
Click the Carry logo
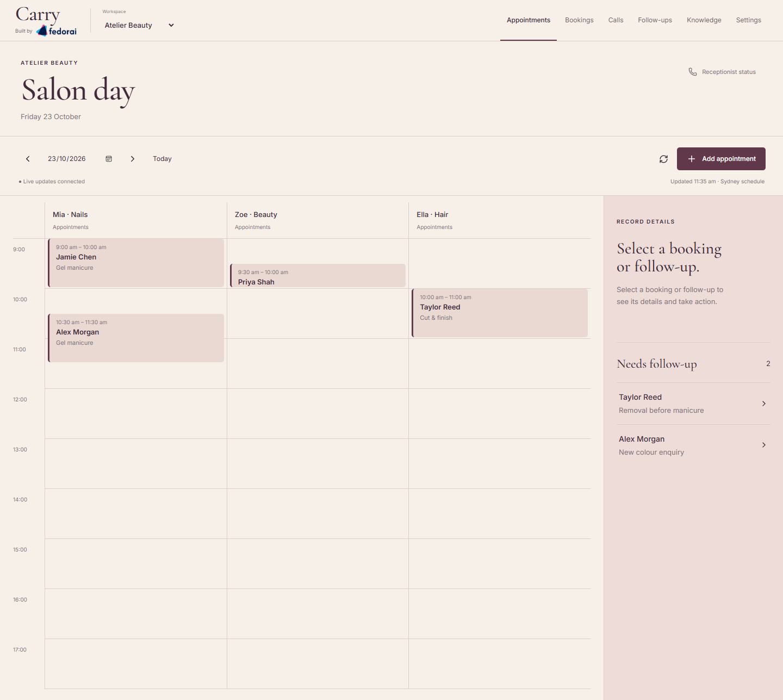(x=38, y=15)
